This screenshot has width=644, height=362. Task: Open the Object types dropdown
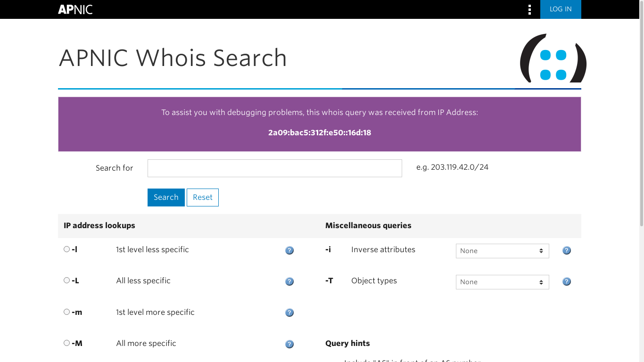503,282
